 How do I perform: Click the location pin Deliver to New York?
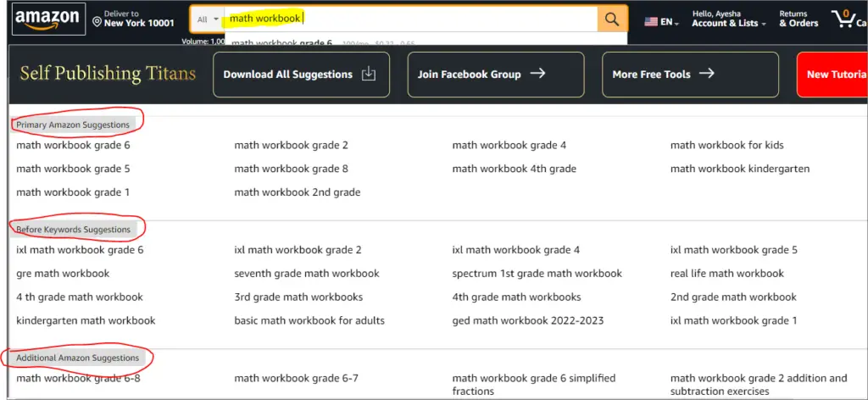(133, 19)
